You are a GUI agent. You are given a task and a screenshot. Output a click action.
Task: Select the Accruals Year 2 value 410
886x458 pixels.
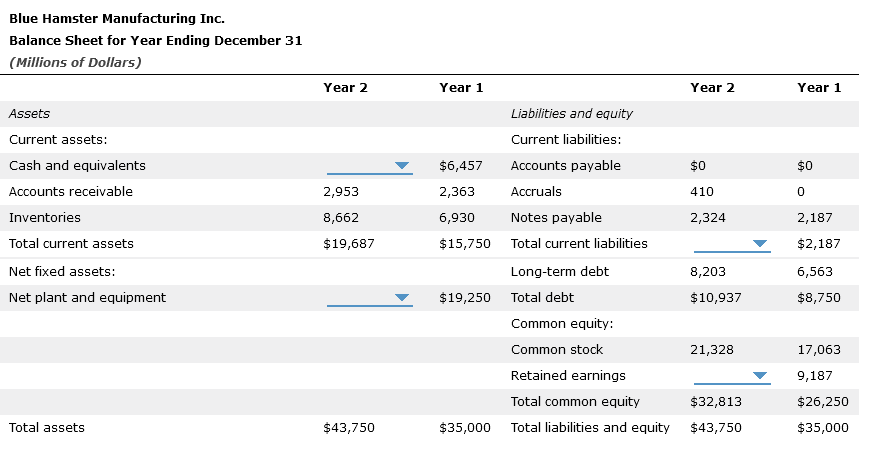701,192
